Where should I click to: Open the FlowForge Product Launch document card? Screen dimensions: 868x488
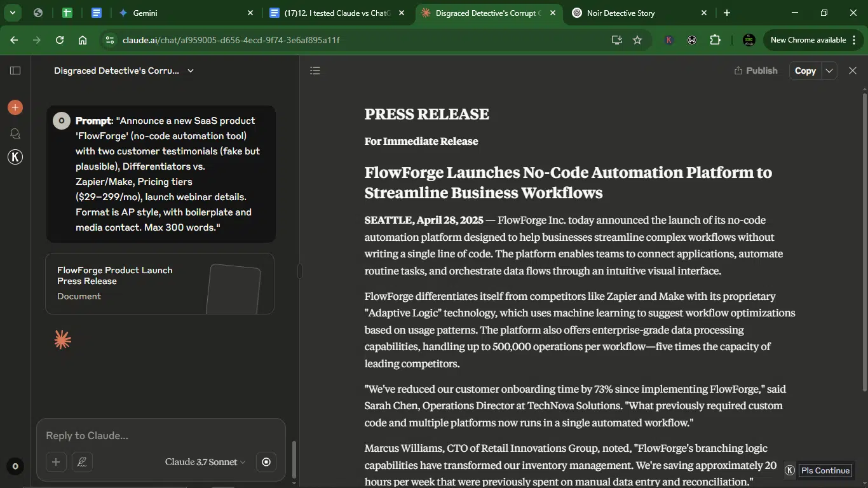(x=160, y=283)
